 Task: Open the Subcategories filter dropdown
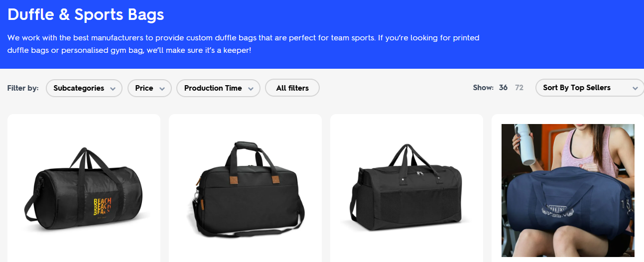84,88
